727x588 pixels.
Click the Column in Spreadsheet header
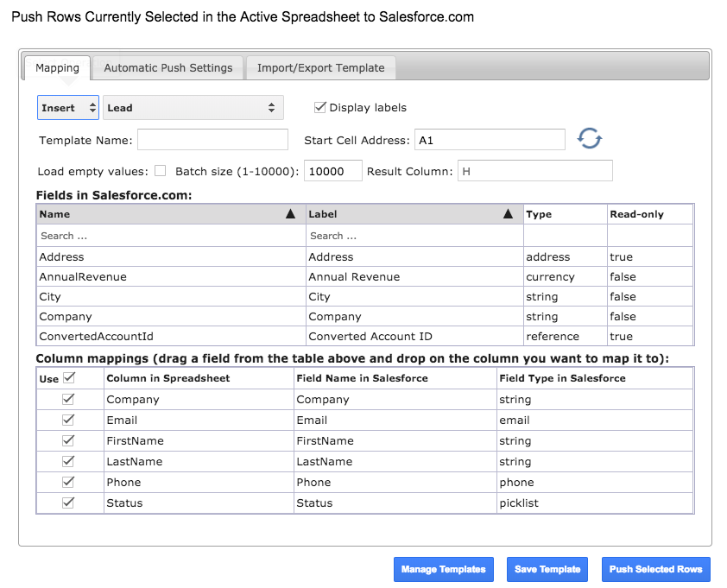(199, 378)
